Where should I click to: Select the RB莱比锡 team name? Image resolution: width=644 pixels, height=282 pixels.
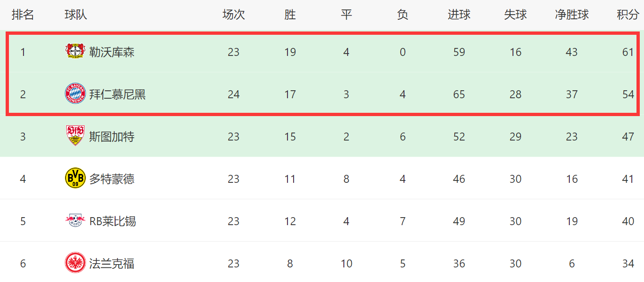[x=113, y=221]
